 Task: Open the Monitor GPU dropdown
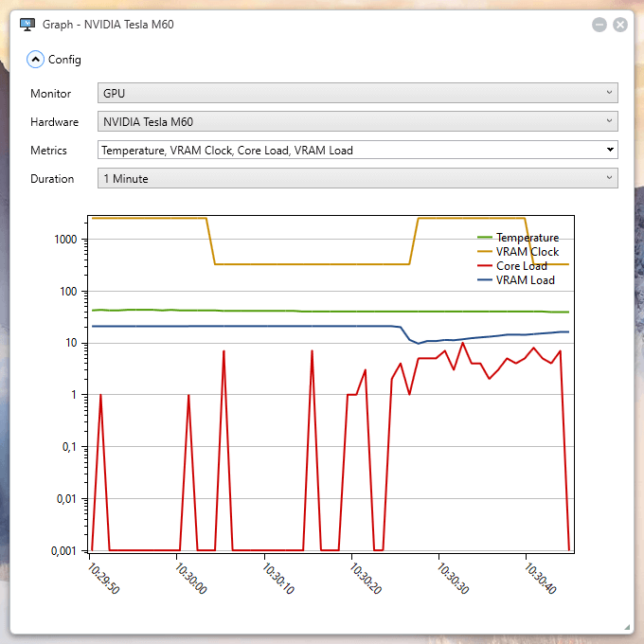(x=357, y=93)
